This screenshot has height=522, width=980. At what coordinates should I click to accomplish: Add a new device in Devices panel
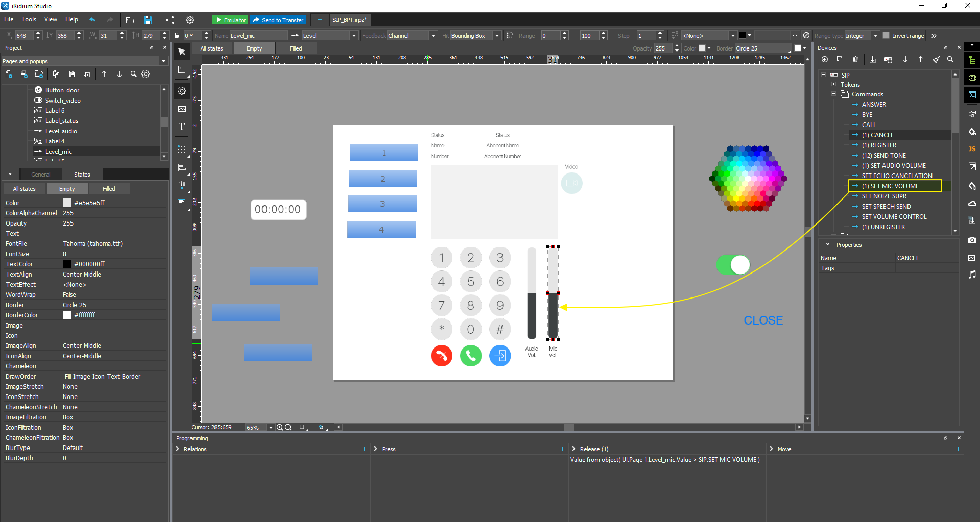pos(824,59)
